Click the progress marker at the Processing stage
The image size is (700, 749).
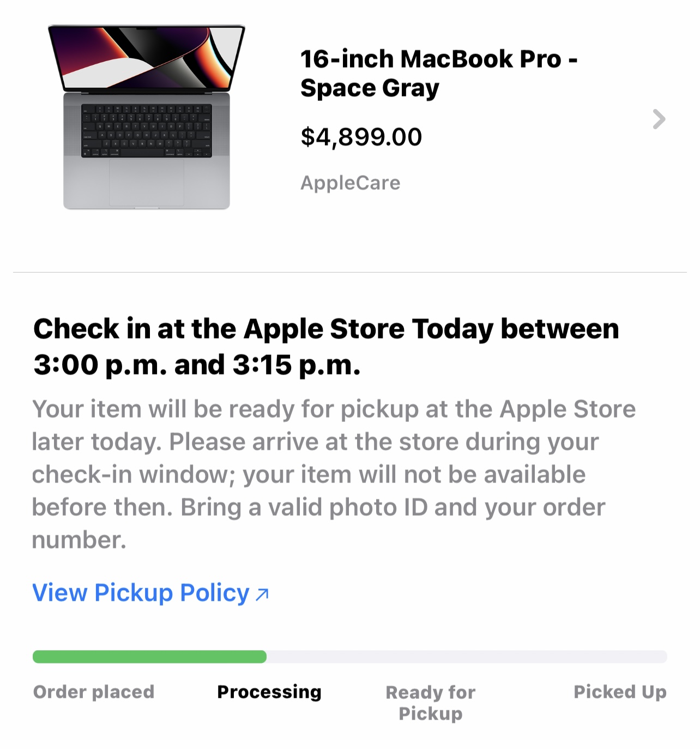265,656
